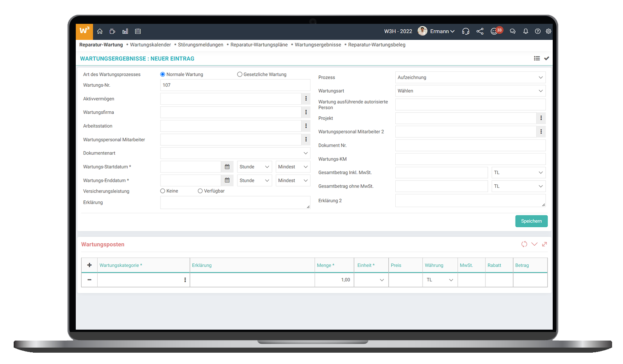The image size is (623, 364).
Task: Open the chat messages icon
Action: [x=513, y=31]
